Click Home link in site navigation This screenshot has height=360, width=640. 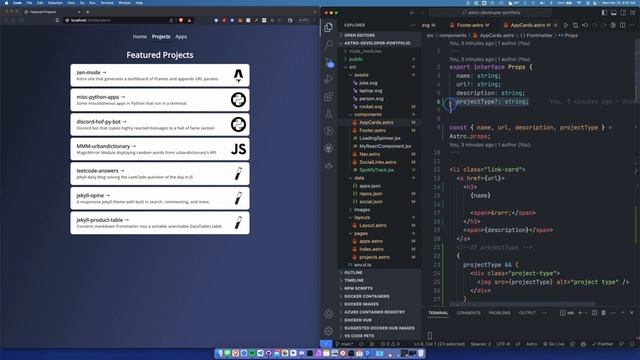pos(140,37)
